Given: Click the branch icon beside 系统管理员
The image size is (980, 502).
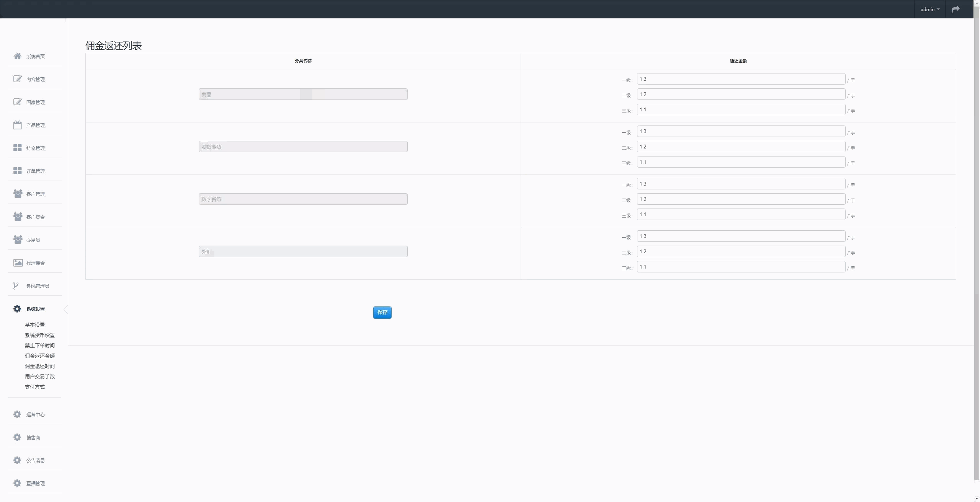Looking at the screenshot, I should click(16, 286).
